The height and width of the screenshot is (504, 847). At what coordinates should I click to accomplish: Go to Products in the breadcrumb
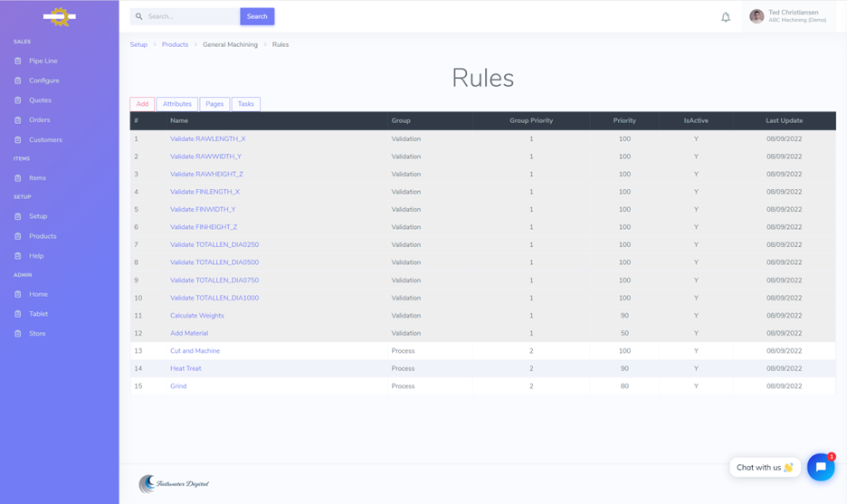[x=175, y=44]
